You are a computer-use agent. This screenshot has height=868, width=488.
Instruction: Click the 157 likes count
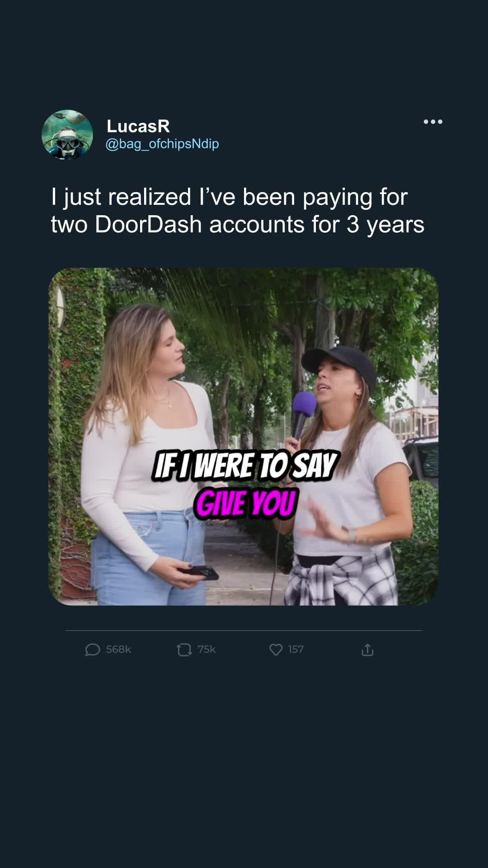(296, 649)
